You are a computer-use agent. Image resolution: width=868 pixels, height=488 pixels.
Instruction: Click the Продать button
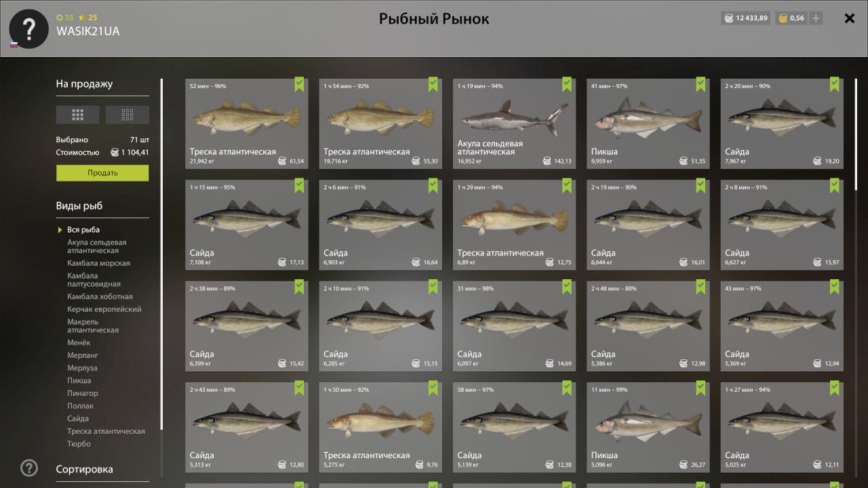coord(102,173)
